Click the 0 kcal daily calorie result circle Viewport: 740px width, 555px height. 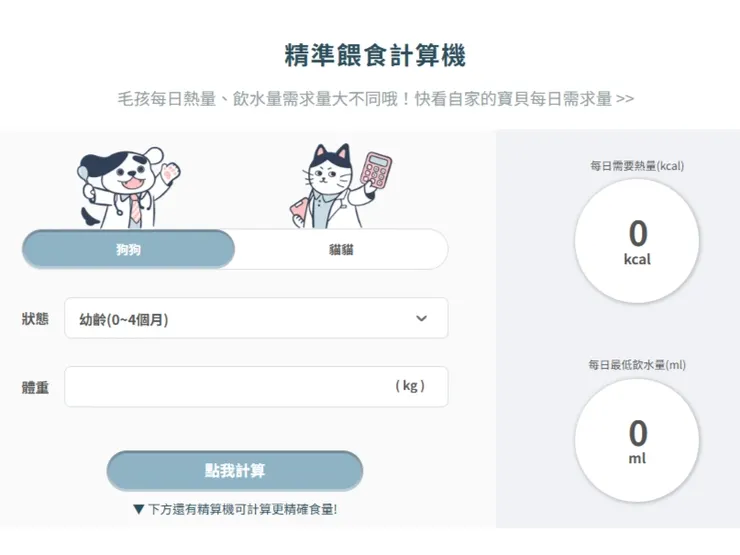tap(637, 241)
